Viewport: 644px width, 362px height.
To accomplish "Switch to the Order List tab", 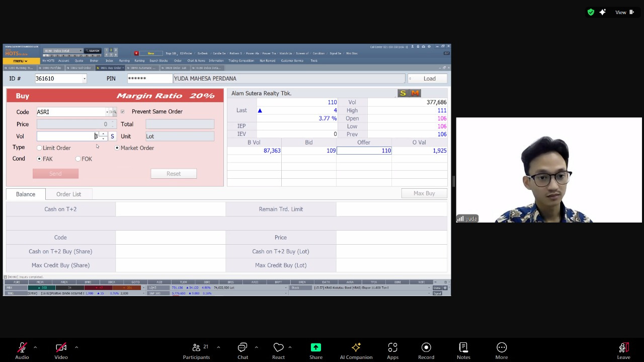I will click(x=68, y=194).
